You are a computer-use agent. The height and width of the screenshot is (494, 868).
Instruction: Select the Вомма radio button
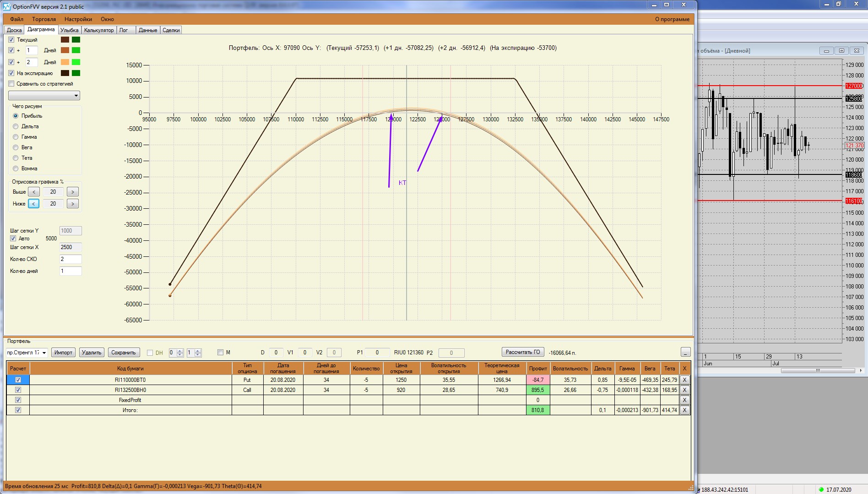16,168
